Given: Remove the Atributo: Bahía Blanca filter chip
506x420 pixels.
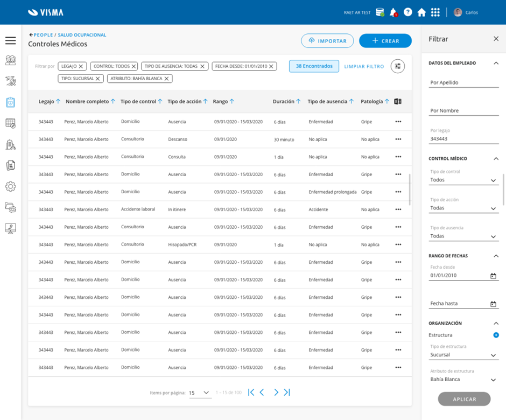Looking at the screenshot, I should tap(167, 79).
